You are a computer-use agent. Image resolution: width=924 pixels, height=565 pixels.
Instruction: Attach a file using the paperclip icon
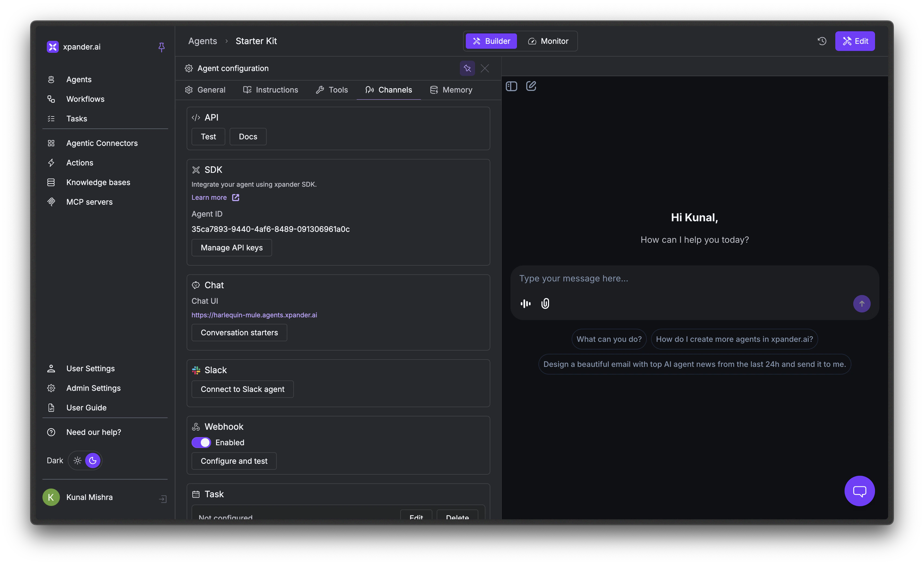coord(545,303)
